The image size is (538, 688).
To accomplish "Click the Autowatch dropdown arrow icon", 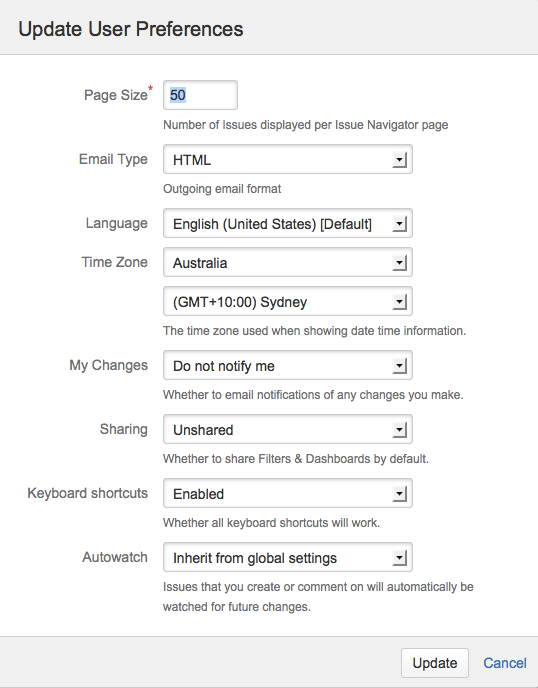I will point(399,558).
